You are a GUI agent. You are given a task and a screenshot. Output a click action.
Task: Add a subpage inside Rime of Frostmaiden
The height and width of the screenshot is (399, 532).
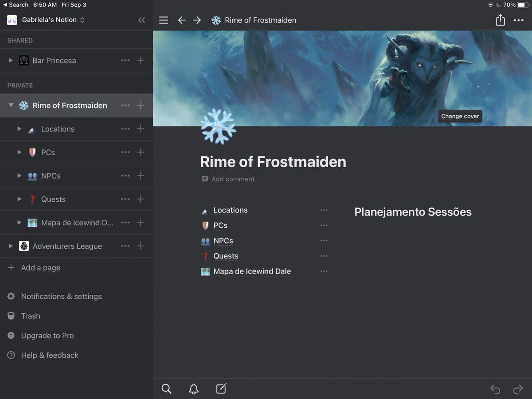pos(141,106)
